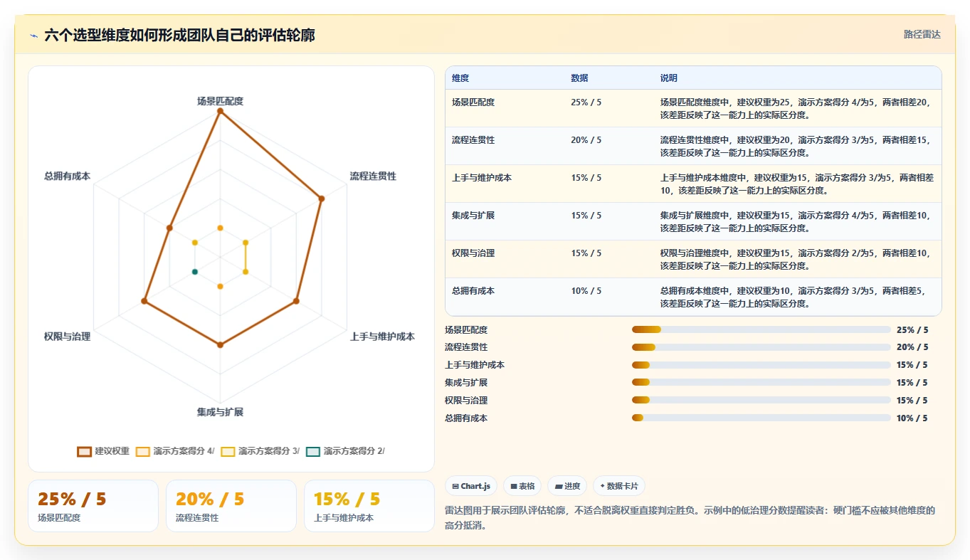The width and height of the screenshot is (970, 560).
Task: Select the 表格 chip
Action: (x=522, y=486)
